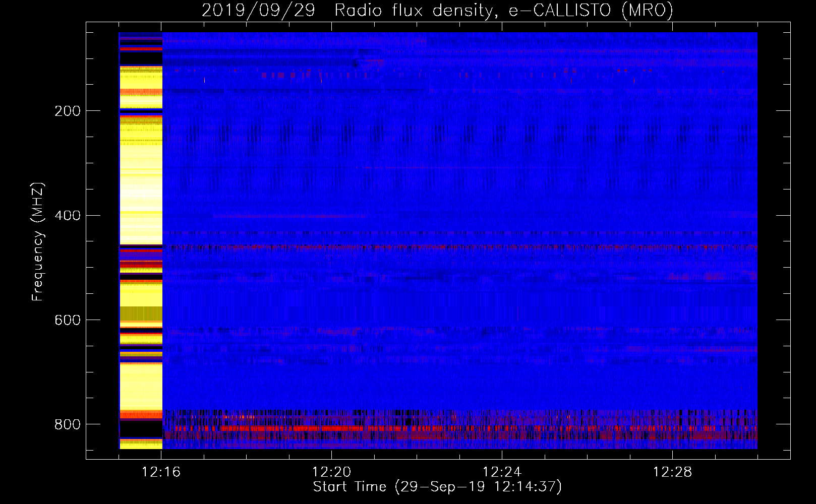Click the 12:28 time tick label
This screenshot has width=816, height=504.
[672, 472]
